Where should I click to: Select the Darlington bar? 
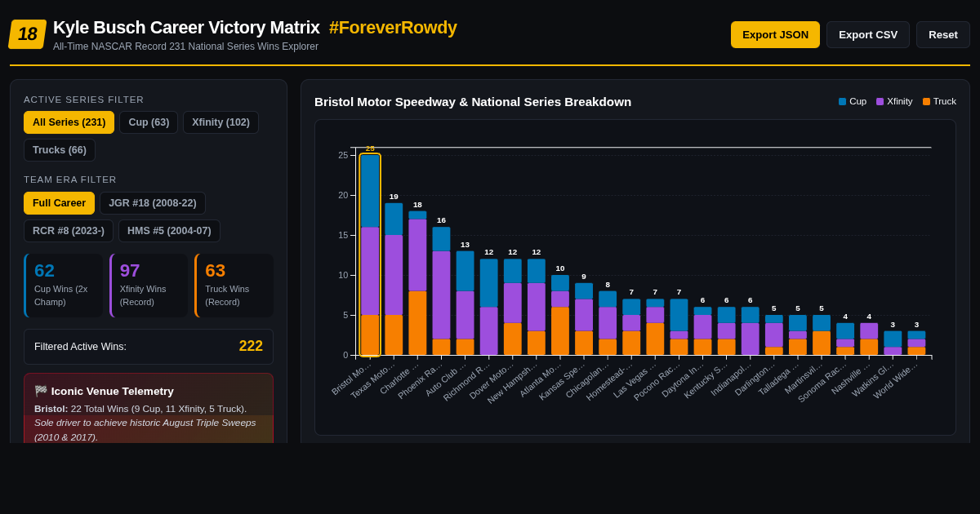tap(773, 335)
